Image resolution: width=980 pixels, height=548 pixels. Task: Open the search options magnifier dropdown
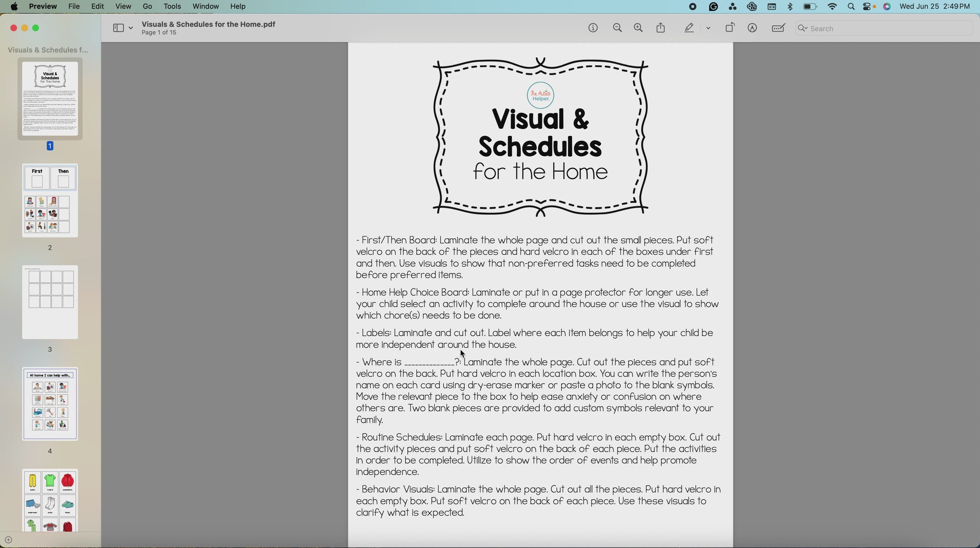(x=803, y=28)
